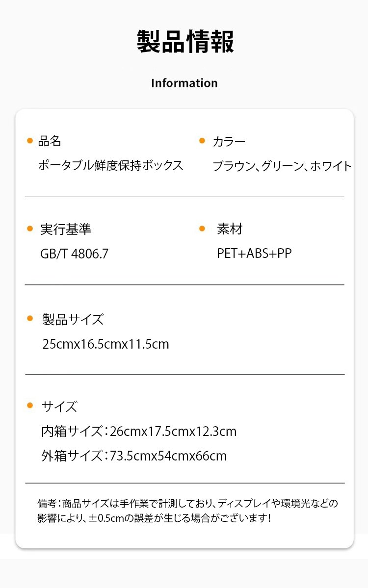Screen dimensions: 368x588
Task: Select the 素材 label
Action: click(x=230, y=229)
